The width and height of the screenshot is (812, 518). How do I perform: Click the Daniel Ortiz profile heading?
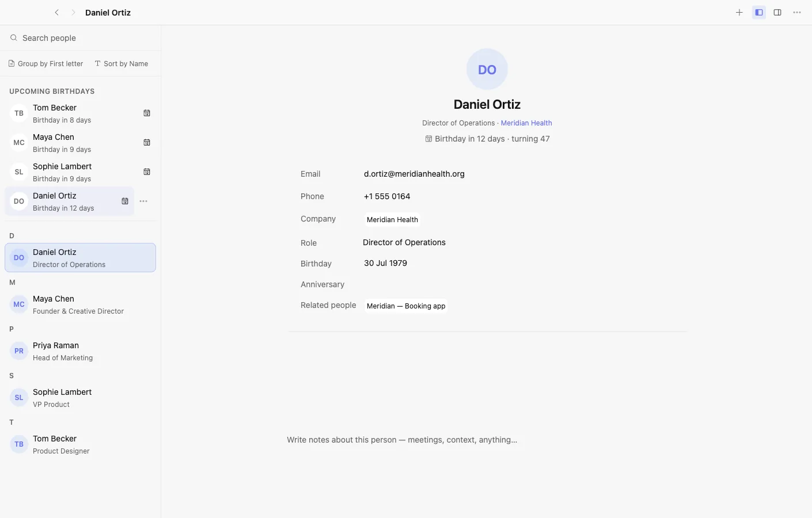(487, 104)
